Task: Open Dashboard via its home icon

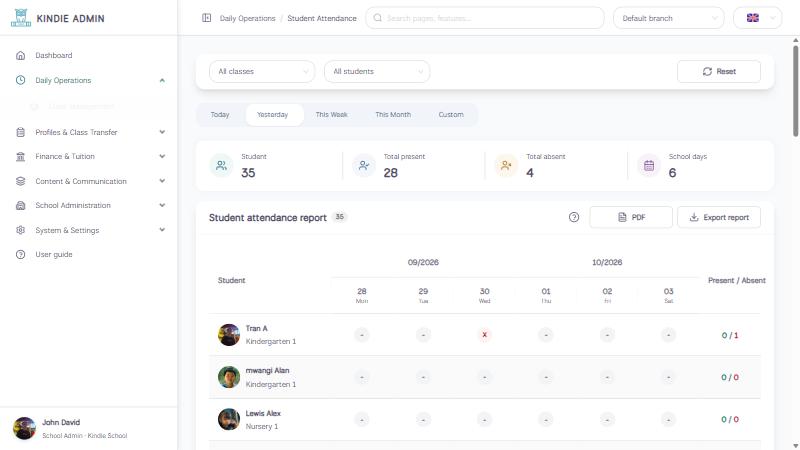Action: tap(20, 55)
